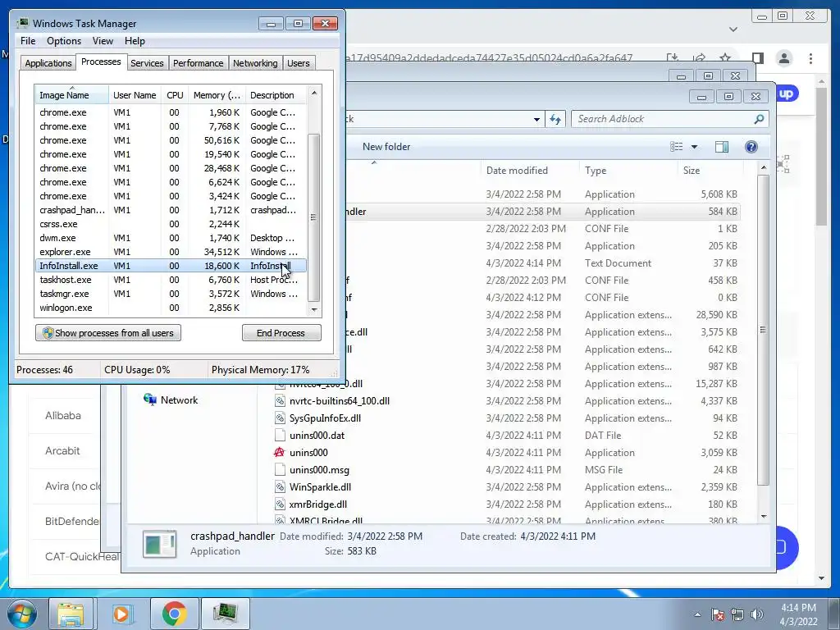
Task: Toggle the Chrome side panel icon
Action: [x=757, y=58]
